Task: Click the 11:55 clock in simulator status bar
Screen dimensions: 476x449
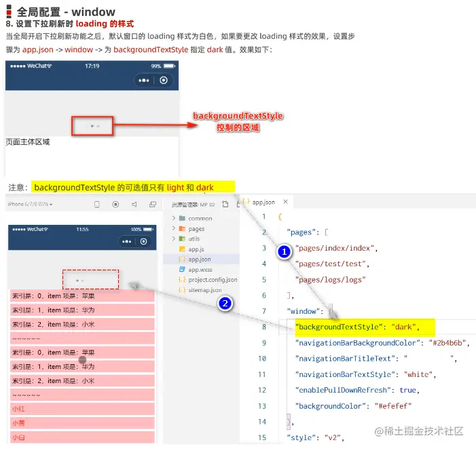Action: 82,229
